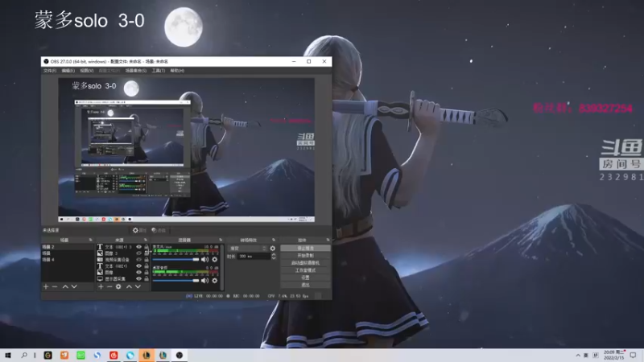Open settings gear of desktop audio channel

(214, 280)
